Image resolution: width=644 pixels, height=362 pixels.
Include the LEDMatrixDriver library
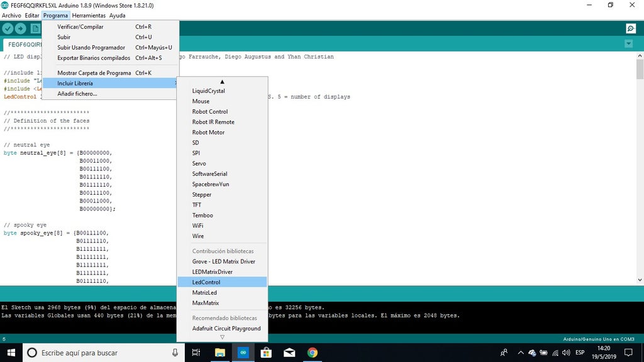222,271
